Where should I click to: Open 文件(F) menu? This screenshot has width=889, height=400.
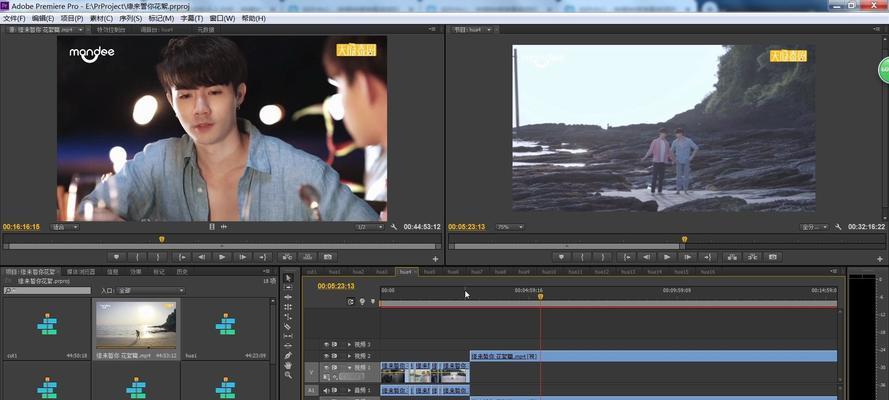coord(15,18)
